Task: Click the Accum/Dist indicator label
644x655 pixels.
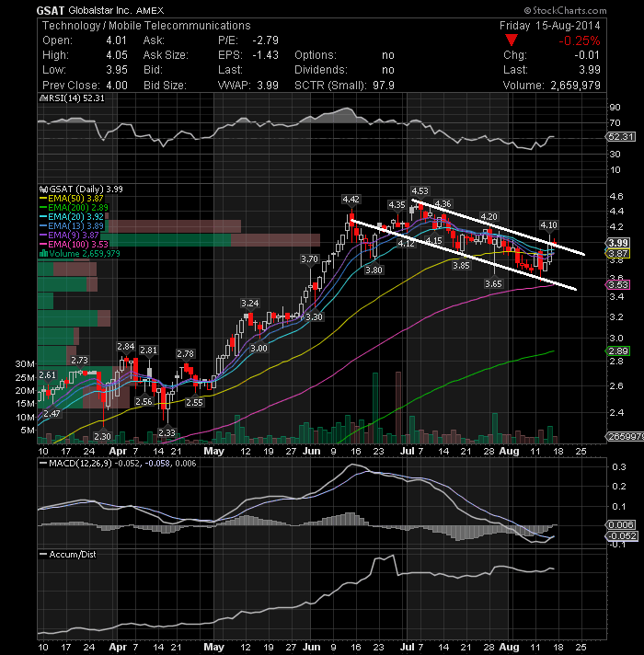Action: [68, 555]
